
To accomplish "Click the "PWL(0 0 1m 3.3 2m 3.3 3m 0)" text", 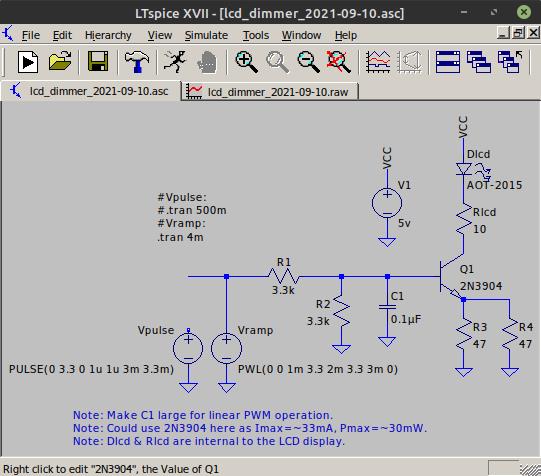I will coord(318,369).
